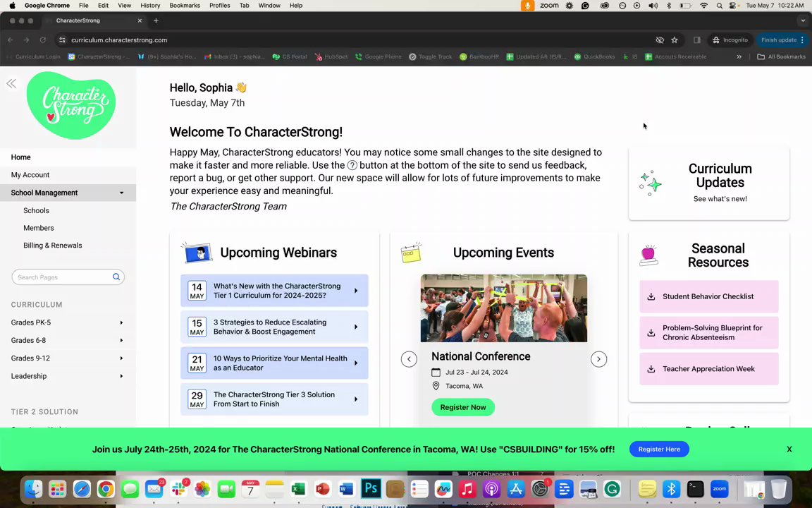Click Register Now for National Conference
The image size is (812, 508).
463,407
